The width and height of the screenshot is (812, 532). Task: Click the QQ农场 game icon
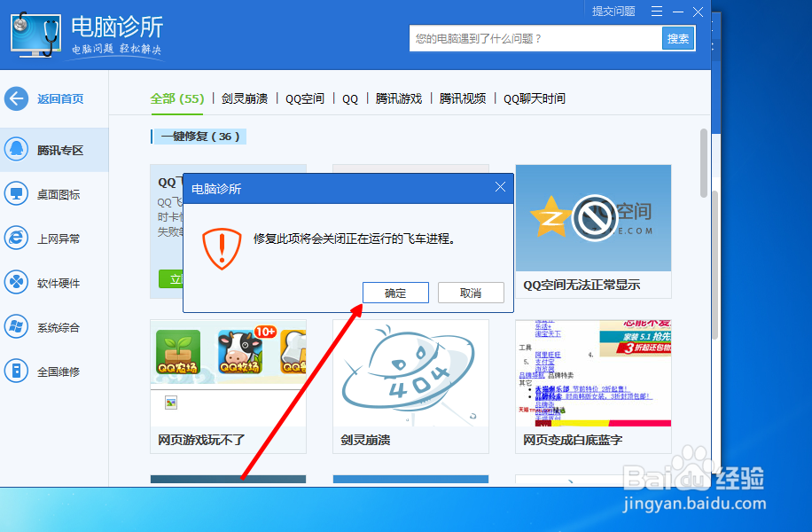click(x=178, y=352)
